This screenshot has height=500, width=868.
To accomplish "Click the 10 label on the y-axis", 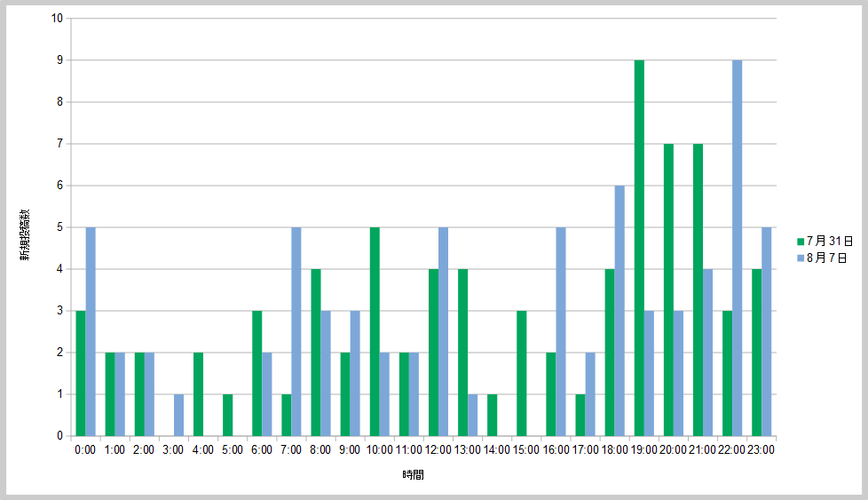I will pos(57,19).
